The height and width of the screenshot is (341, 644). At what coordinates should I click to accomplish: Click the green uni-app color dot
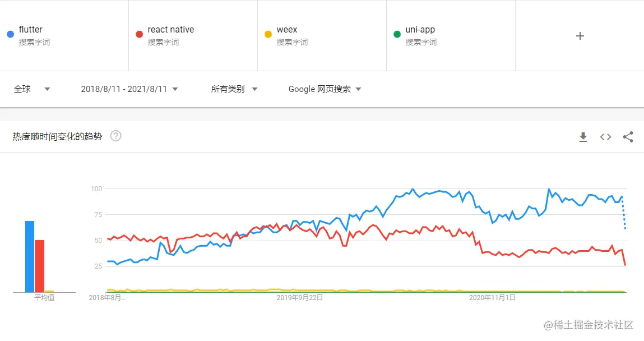point(397,34)
